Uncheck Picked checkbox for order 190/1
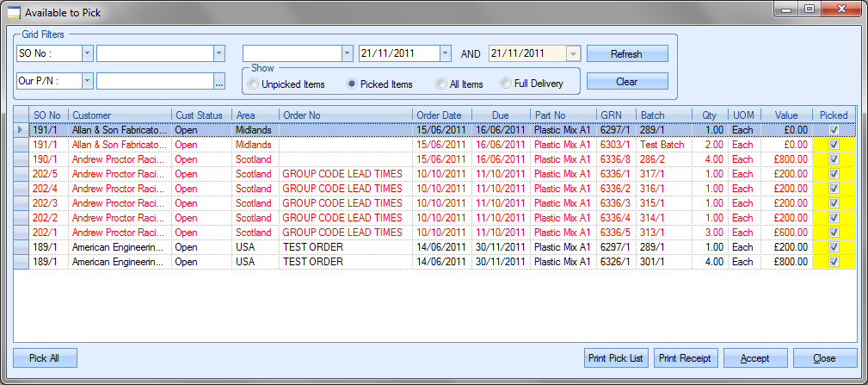This screenshot has height=385, width=868. point(833,159)
